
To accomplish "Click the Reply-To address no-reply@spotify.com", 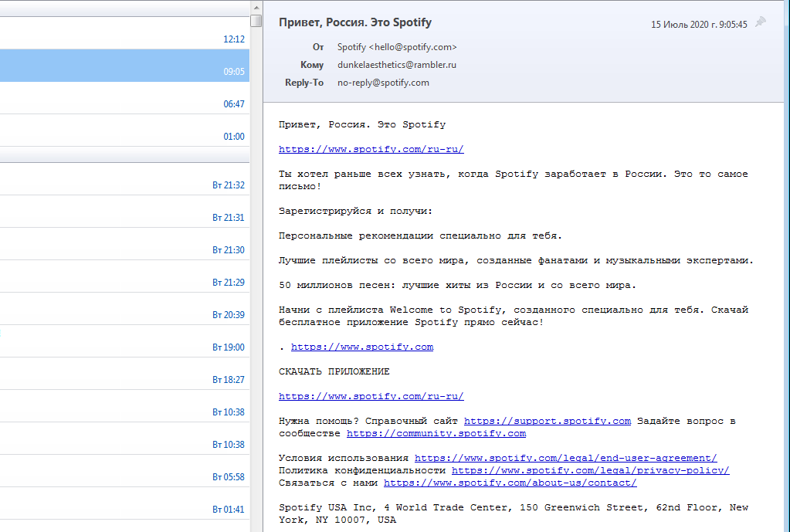I will click(383, 83).
